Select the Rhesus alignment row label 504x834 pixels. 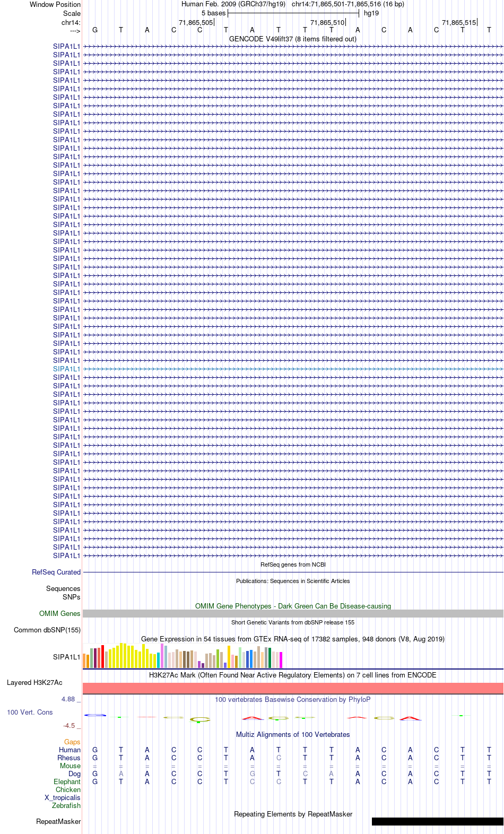click(69, 758)
